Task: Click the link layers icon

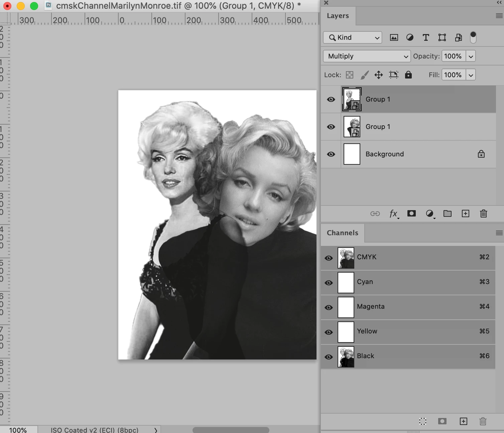Action: 375,213
